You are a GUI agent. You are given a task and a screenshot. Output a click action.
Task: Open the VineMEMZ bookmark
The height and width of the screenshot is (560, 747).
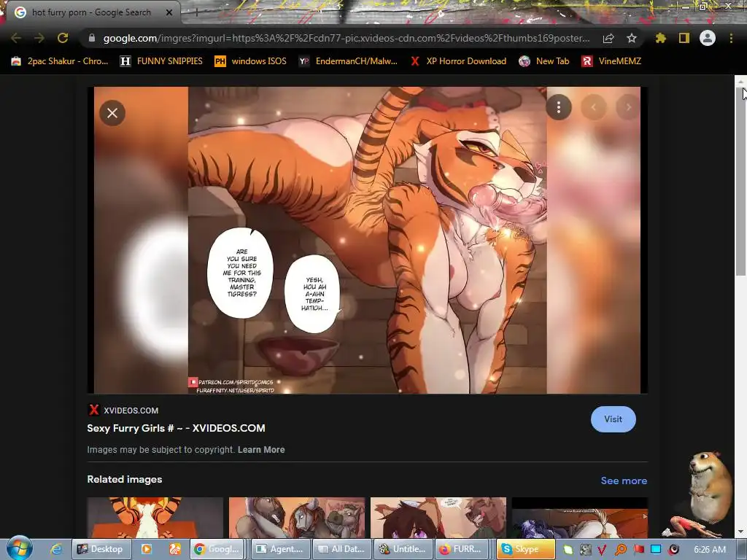coord(611,61)
